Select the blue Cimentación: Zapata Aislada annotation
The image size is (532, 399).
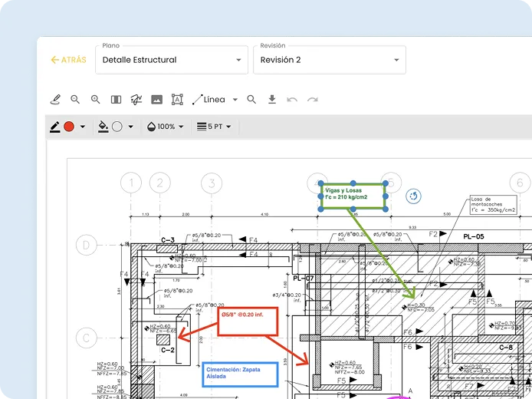(x=240, y=374)
